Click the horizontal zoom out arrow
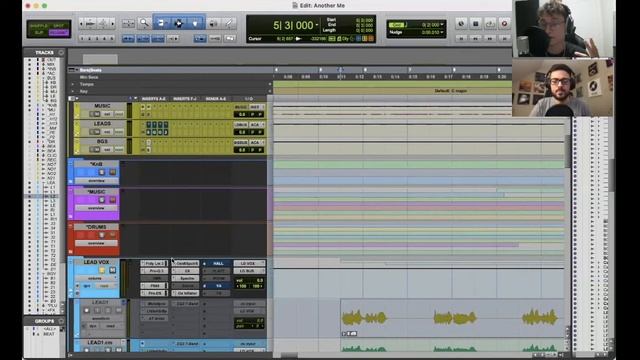 click(81, 23)
